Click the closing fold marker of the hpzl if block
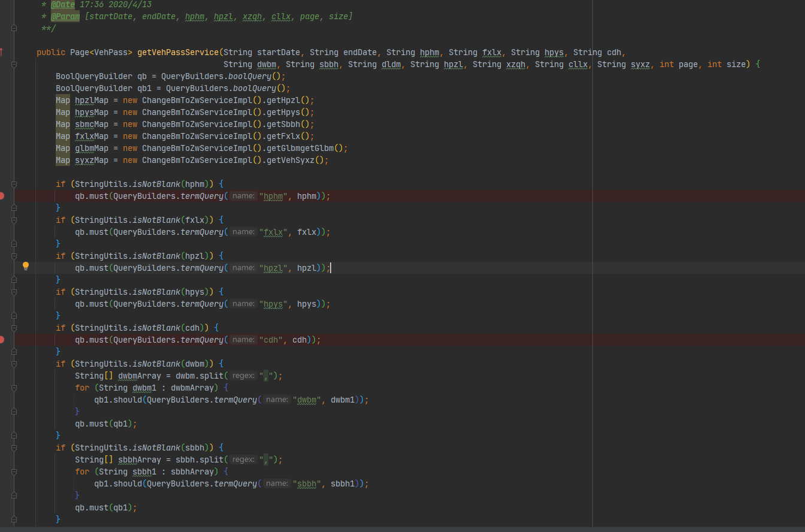805x532 pixels. tap(14, 280)
